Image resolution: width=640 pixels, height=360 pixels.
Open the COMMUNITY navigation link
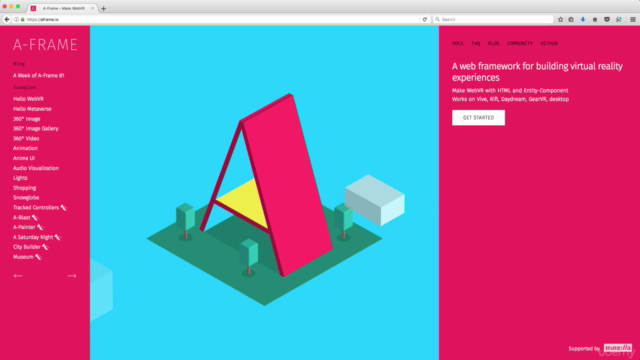coord(520,43)
